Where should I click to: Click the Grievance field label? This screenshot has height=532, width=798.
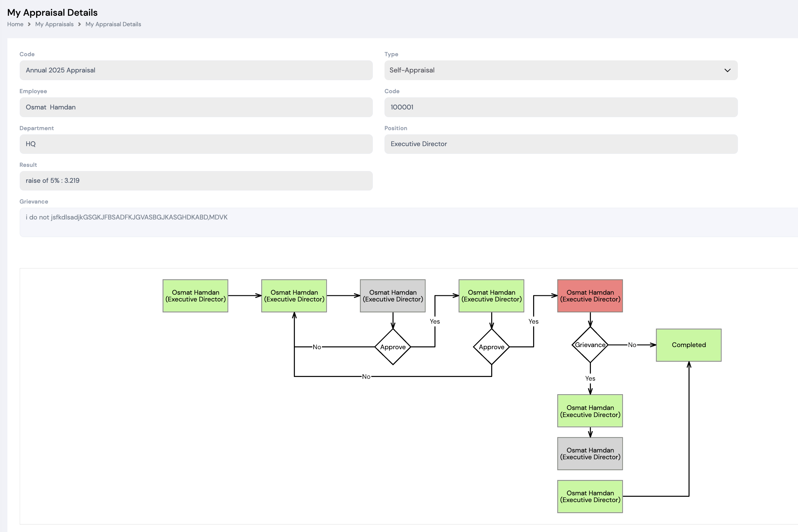click(x=34, y=202)
